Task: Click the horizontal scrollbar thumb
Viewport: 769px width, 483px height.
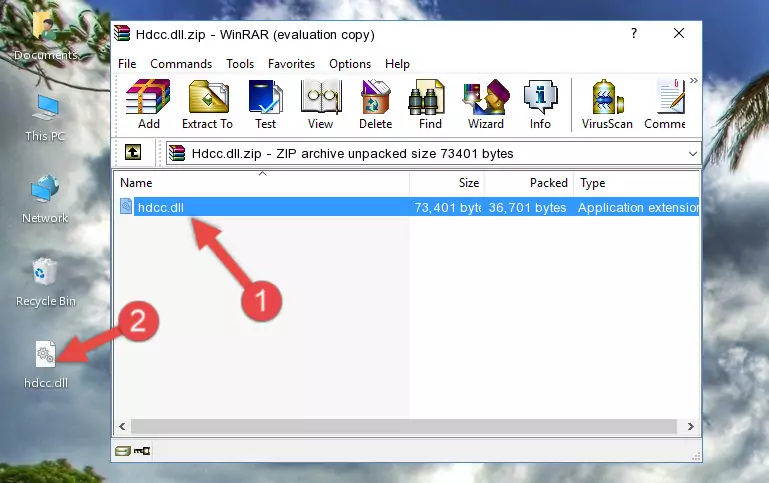Action: click(404, 427)
